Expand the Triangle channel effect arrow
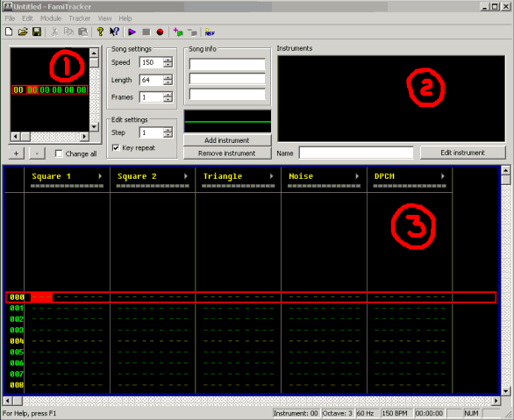Image resolution: width=514 pixels, height=420 pixels. tap(272, 176)
